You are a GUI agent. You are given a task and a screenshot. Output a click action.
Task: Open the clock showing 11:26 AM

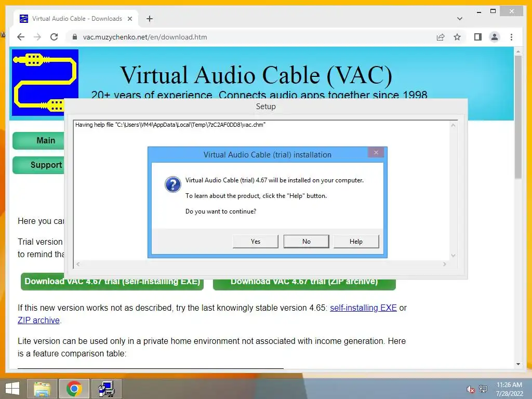pyautogui.click(x=509, y=389)
